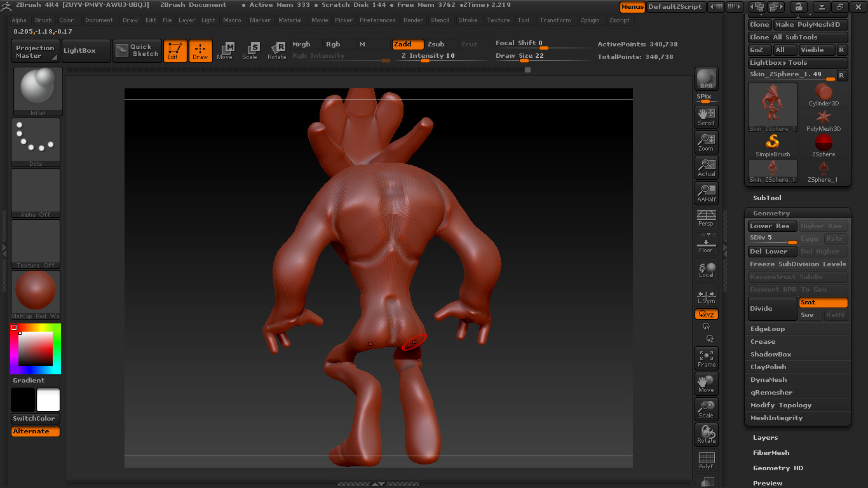Open the Alpha menu
Viewport: 868px width, 488px height.
(x=19, y=20)
